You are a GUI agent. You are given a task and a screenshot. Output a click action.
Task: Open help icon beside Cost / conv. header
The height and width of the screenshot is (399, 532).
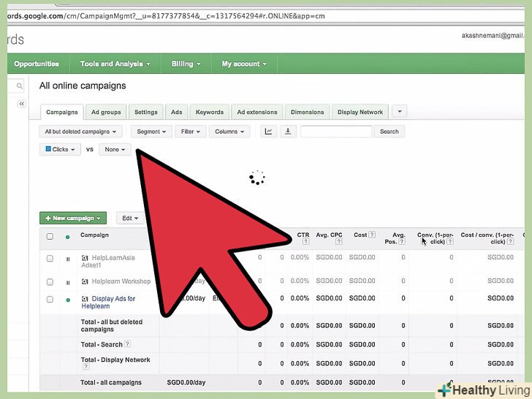510,242
